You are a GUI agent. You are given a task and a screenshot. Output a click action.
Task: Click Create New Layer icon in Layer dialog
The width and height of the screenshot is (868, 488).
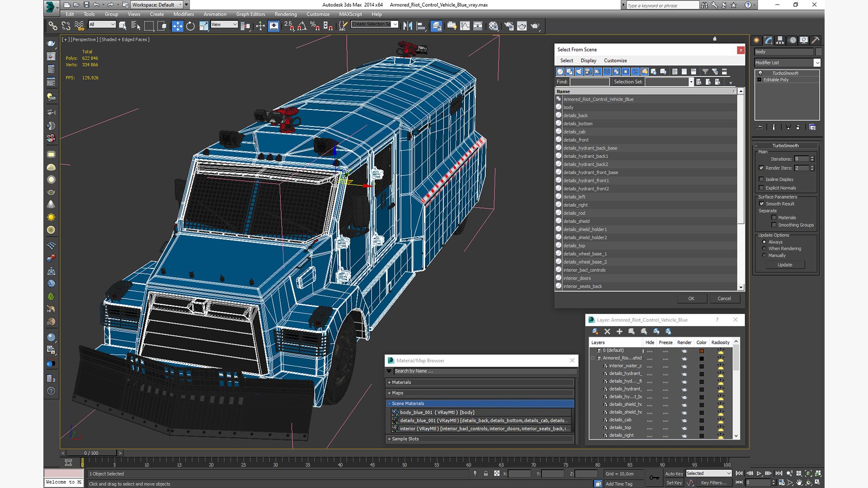(595, 332)
